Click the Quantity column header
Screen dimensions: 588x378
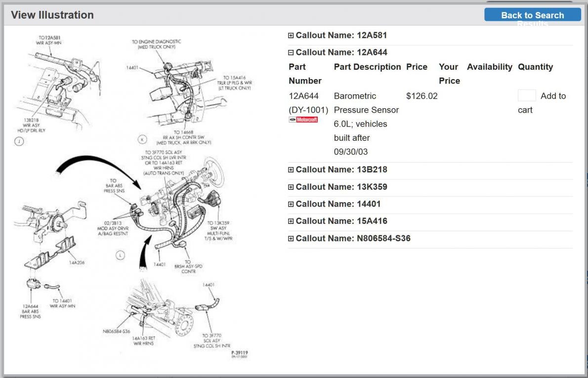click(x=536, y=67)
